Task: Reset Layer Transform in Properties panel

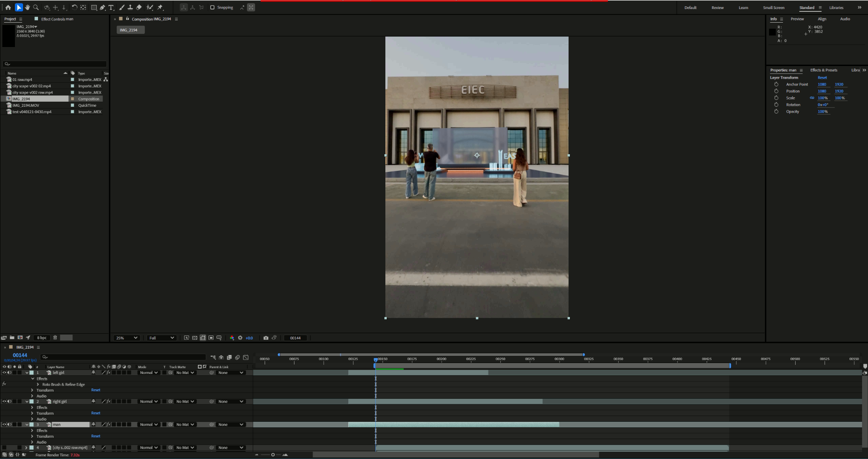Action: 822,78
